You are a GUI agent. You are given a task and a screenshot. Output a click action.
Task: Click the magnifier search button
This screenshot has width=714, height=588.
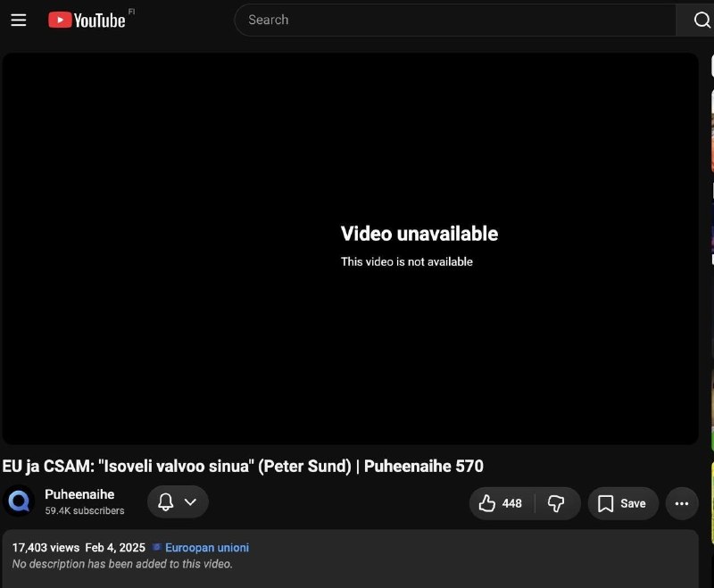pyautogui.click(x=702, y=20)
